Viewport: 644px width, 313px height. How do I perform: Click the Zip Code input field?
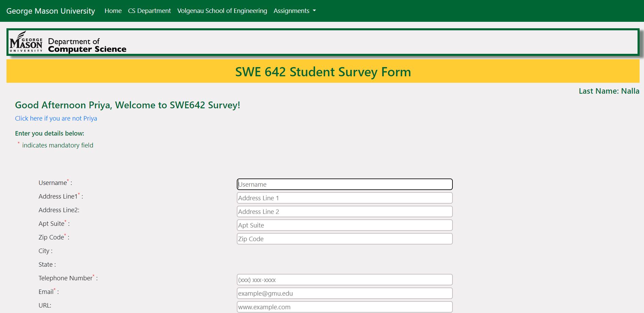345,239
